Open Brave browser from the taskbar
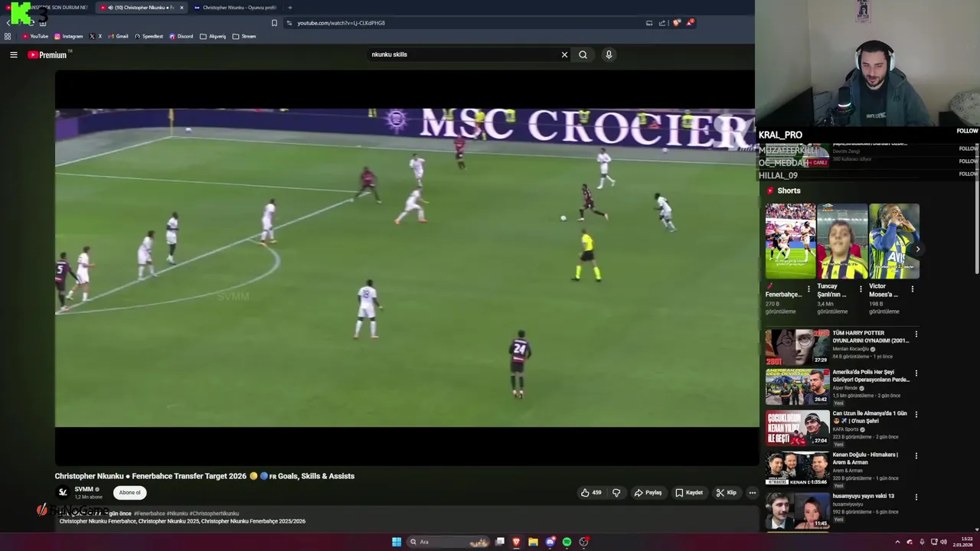The width and height of the screenshot is (980, 551). (x=516, y=542)
